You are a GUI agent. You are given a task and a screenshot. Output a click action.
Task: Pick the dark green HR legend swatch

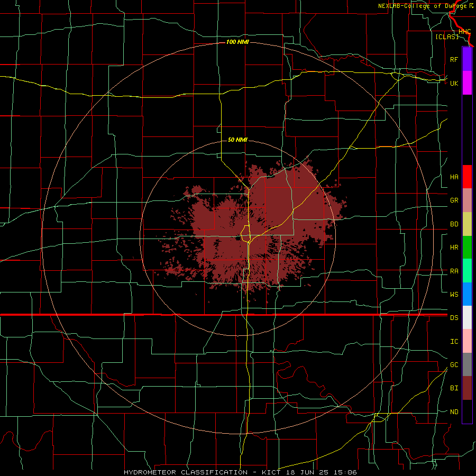coord(467,248)
